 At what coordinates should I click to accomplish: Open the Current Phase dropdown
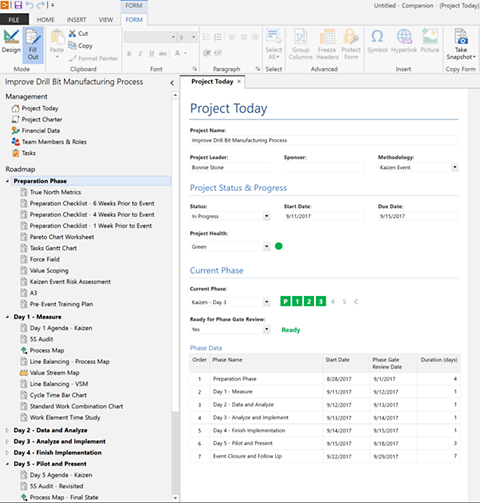[x=266, y=302]
